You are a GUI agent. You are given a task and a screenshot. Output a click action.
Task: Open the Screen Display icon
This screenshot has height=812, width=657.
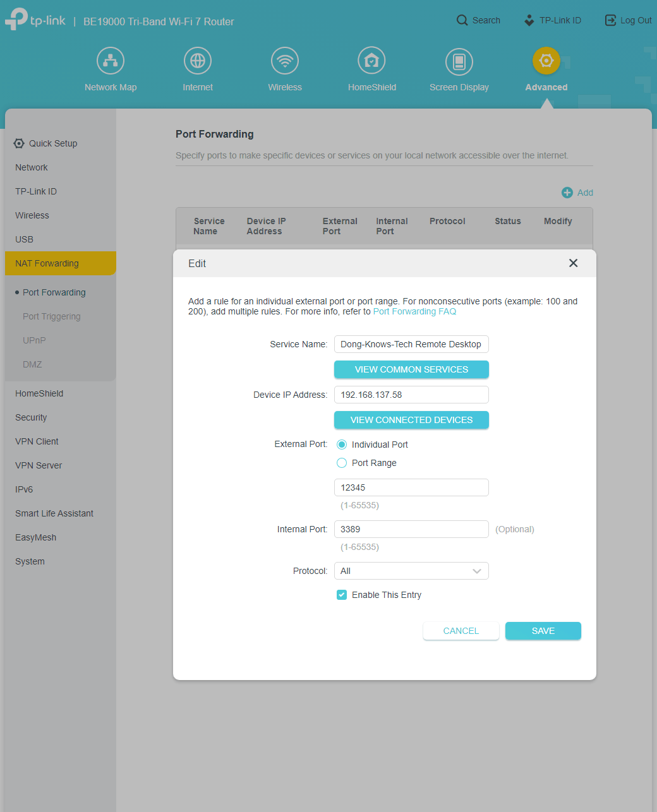pyautogui.click(x=459, y=61)
